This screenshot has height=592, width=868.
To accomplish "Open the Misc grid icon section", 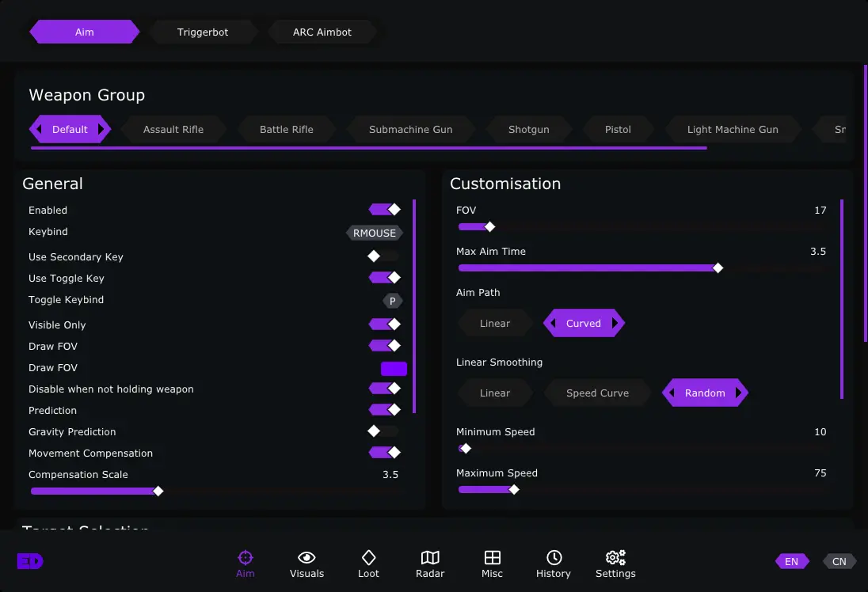I will click(x=492, y=564).
